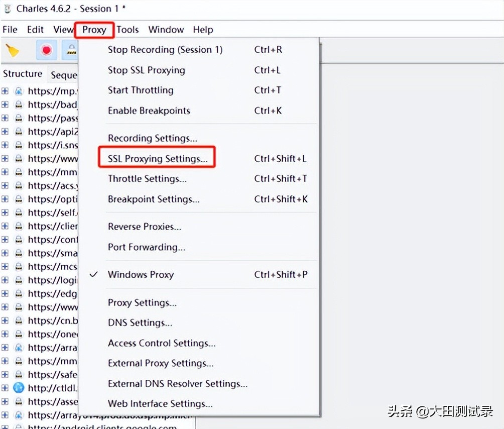Click the host icon beside https://mp.
This screenshot has width=504, height=429.
(19, 91)
